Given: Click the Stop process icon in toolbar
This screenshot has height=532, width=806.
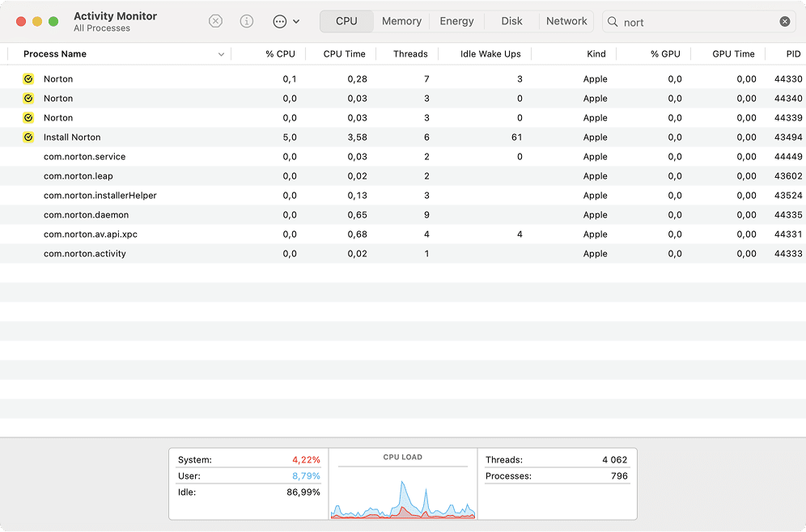Looking at the screenshot, I should [215, 21].
